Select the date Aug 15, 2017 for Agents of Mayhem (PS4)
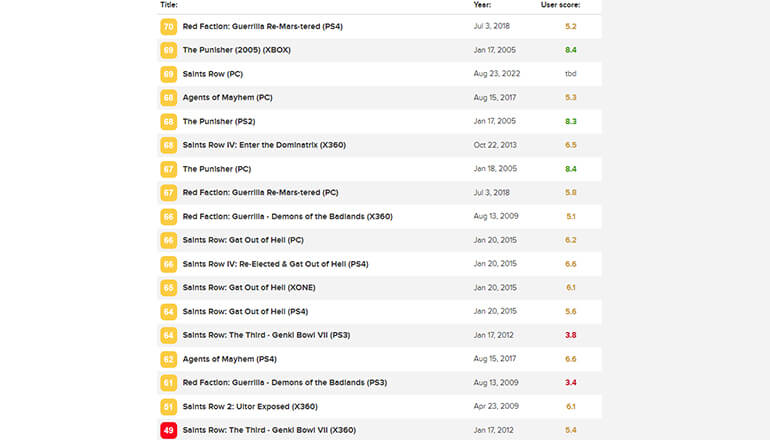Image resolution: width=770 pixels, height=440 pixels. (495, 359)
